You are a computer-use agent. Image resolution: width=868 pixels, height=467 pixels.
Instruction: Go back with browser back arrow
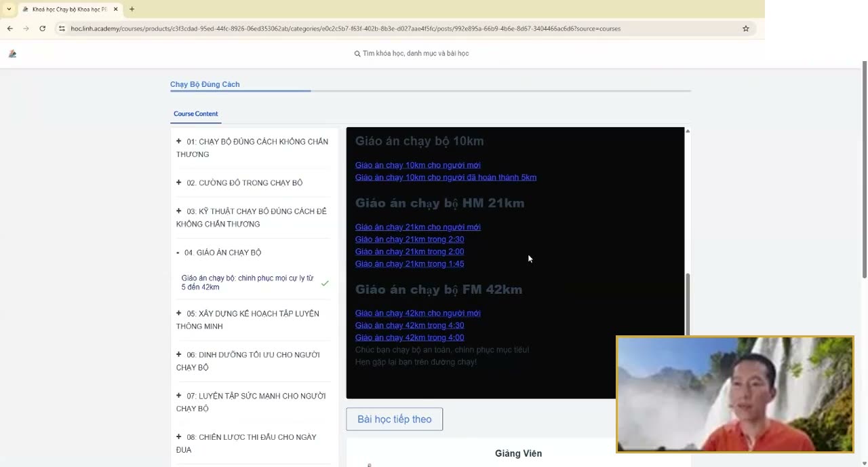tap(9, 29)
